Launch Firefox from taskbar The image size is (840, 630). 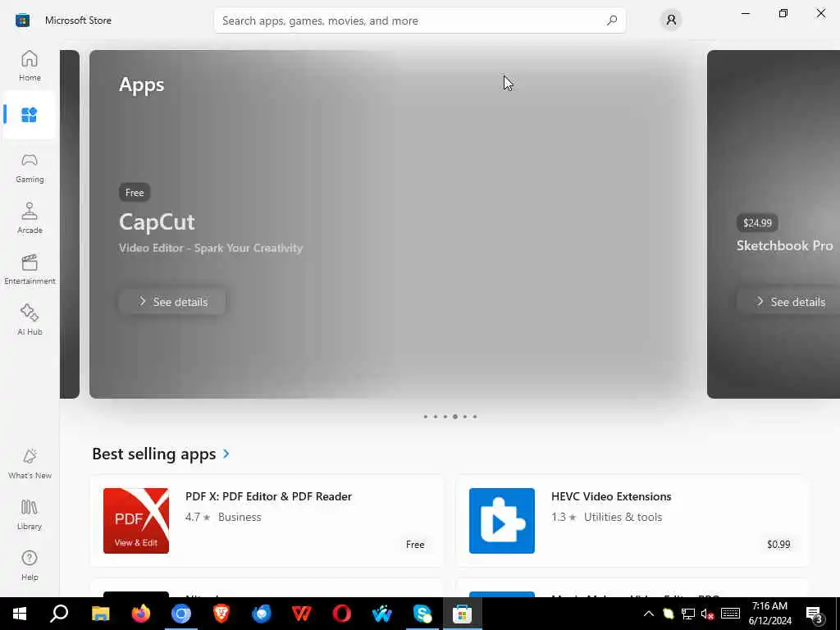pyautogui.click(x=141, y=614)
